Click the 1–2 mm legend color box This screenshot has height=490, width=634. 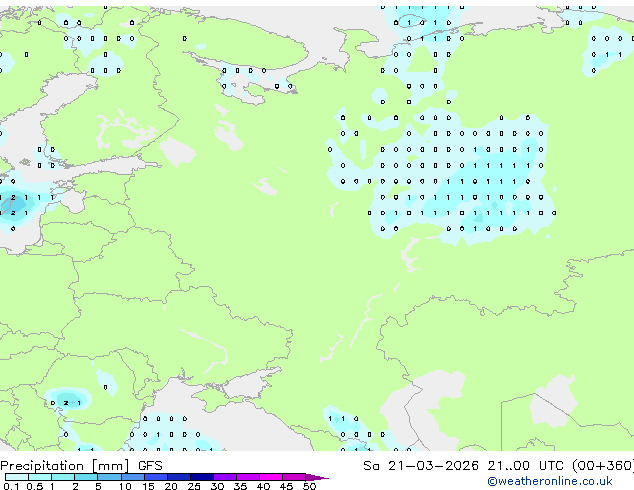point(63,477)
